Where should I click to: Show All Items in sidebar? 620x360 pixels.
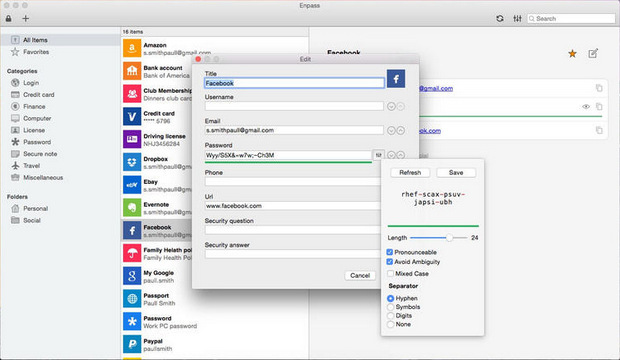(x=60, y=40)
